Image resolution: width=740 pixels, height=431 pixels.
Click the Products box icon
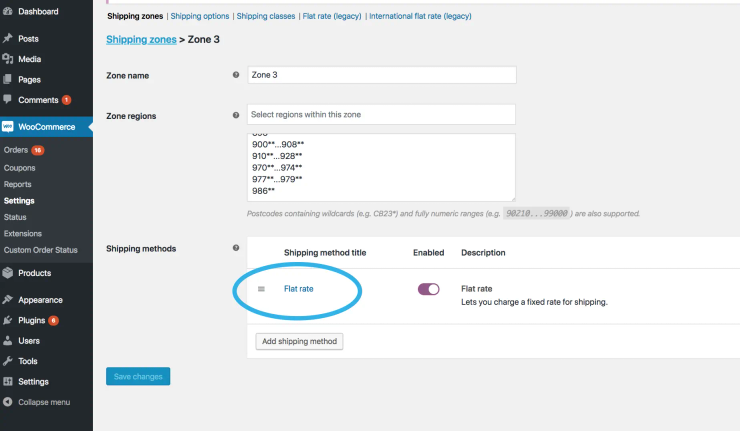pyautogui.click(x=8, y=273)
